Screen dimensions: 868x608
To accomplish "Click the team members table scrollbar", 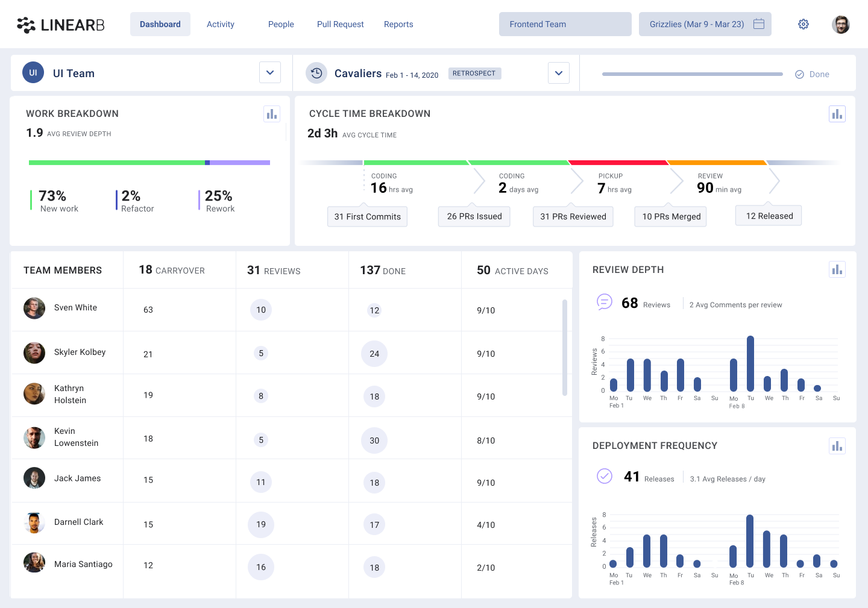I will pos(565,347).
